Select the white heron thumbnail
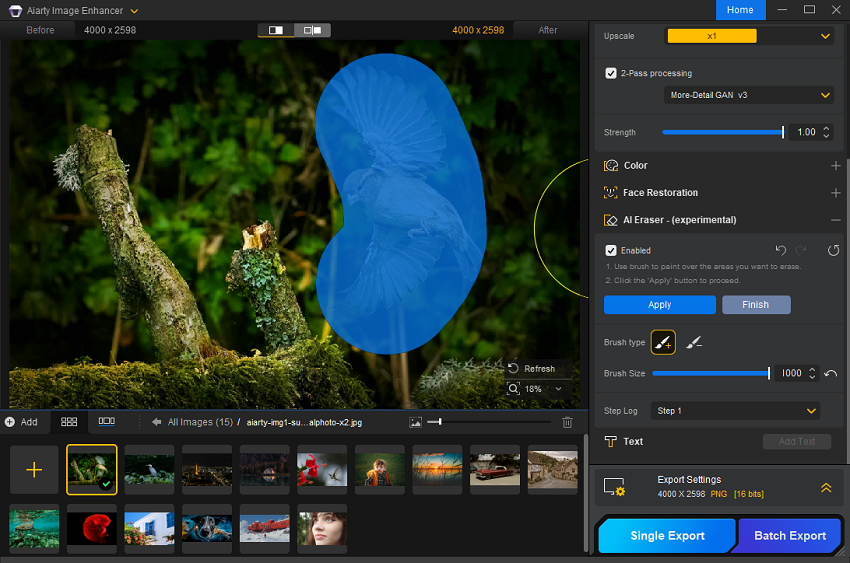Image resolution: width=850 pixels, height=563 pixels. pos(149,469)
